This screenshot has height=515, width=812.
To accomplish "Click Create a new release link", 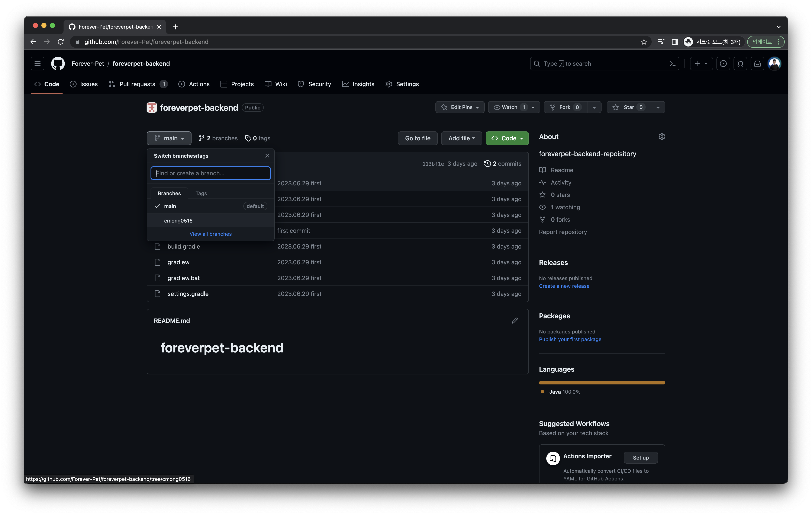I will point(564,286).
